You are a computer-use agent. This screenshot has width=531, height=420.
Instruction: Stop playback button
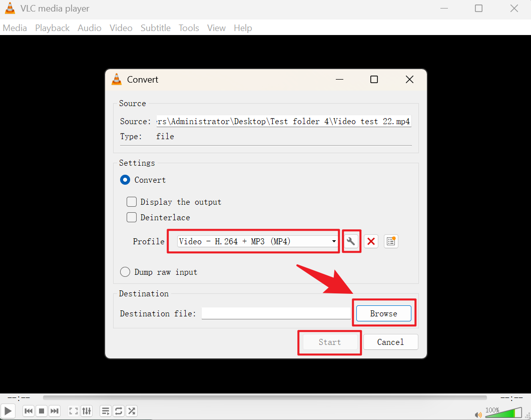pyautogui.click(x=42, y=411)
